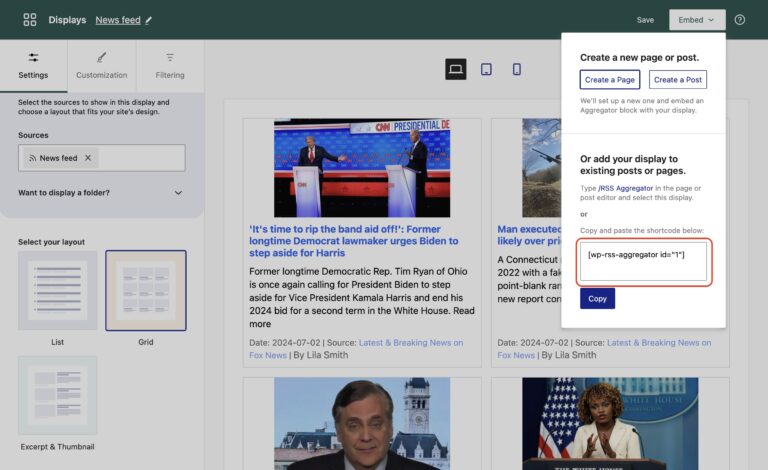
Task: Open the Embed dropdown
Action: pos(697,20)
